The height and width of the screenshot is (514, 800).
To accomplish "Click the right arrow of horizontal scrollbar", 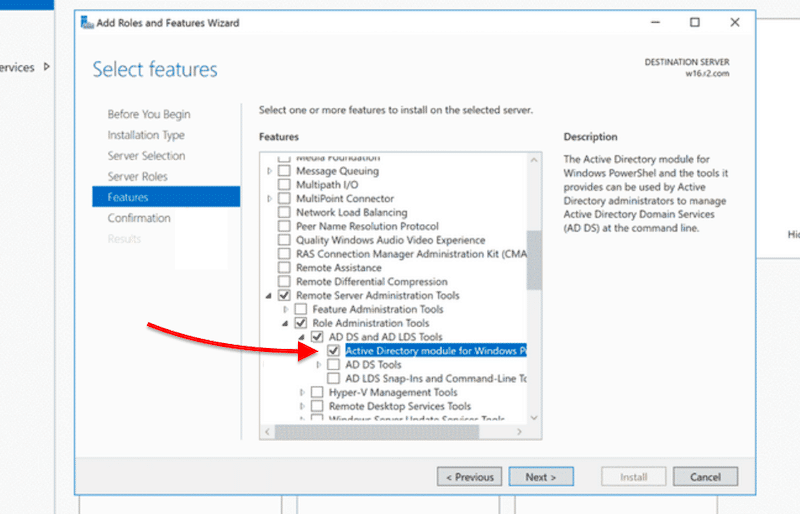I will tap(519, 432).
